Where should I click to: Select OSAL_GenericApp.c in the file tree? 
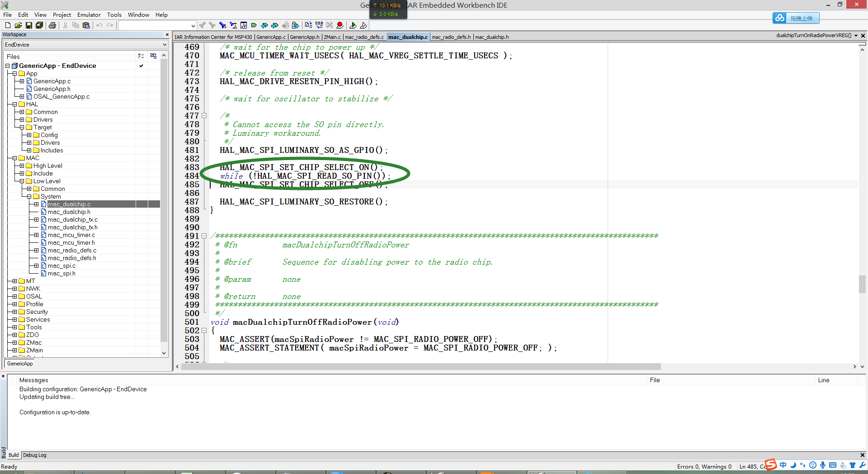[x=61, y=96]
